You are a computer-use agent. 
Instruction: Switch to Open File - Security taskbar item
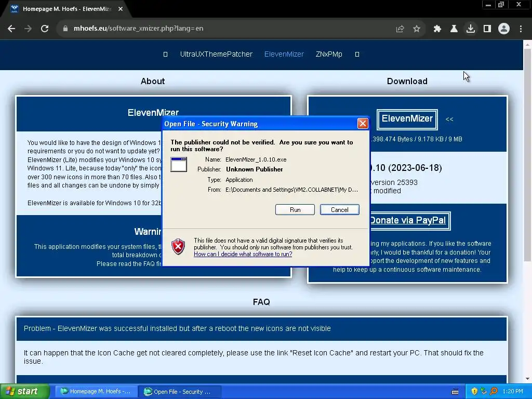coord(180,392)
